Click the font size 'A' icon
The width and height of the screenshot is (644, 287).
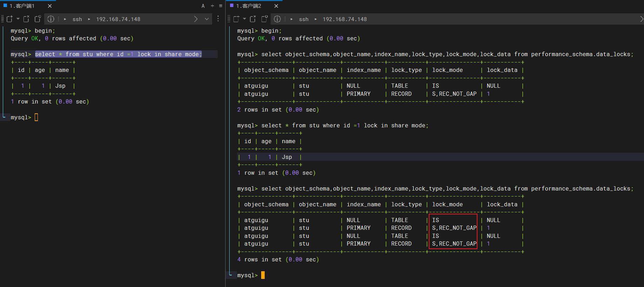point(203,6)
